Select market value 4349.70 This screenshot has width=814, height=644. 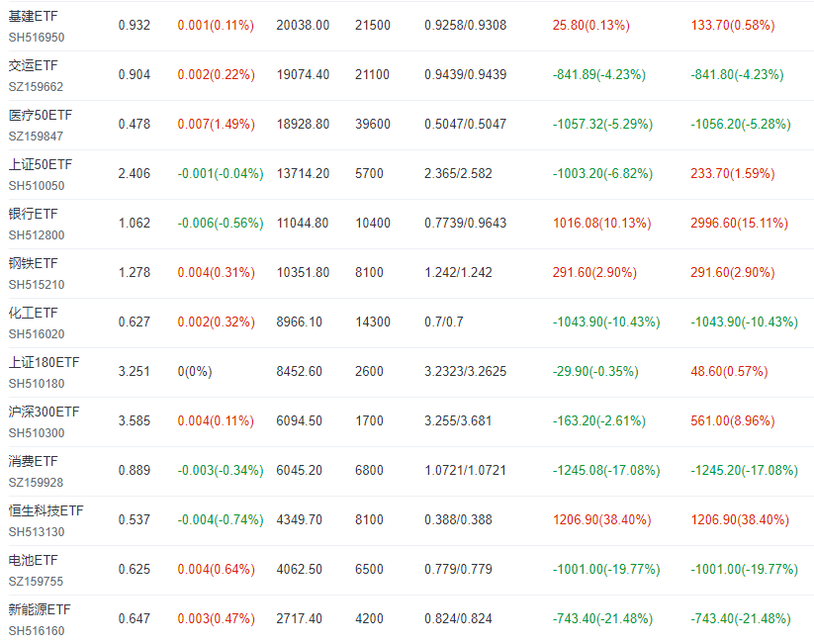(299, 520)
